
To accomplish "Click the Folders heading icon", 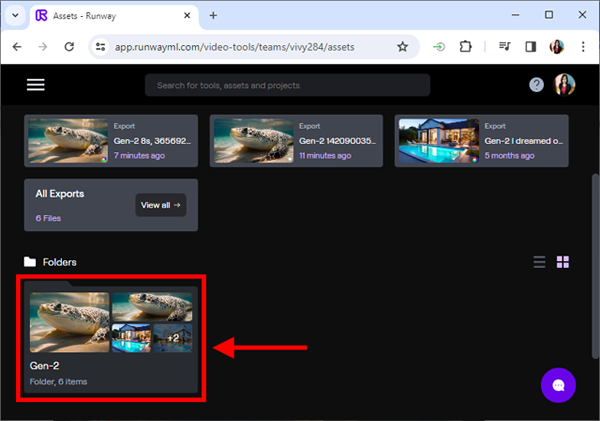I will click(x=30, y=262).
